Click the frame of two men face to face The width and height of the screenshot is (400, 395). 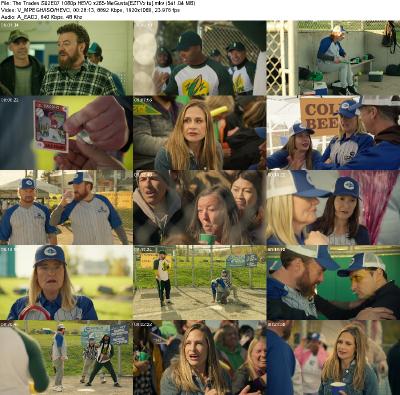333,282
